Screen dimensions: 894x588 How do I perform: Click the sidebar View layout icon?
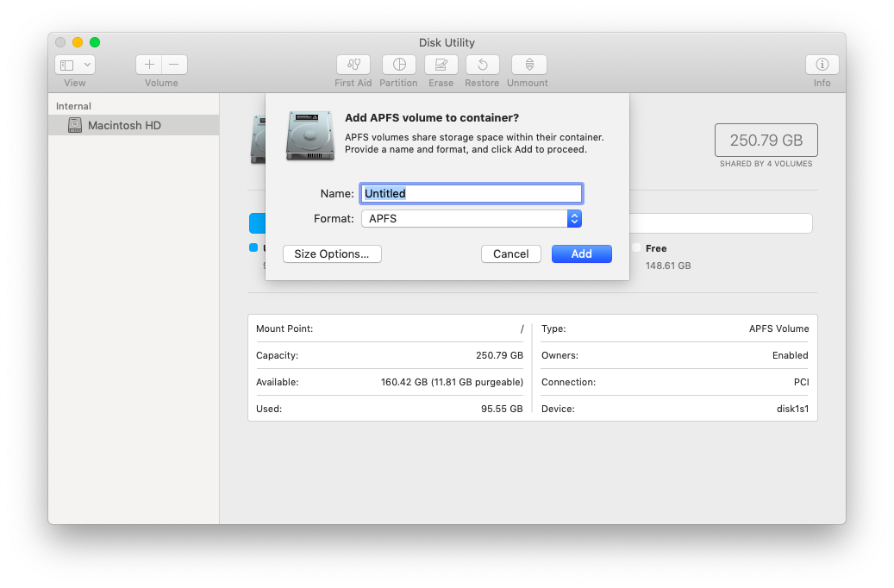coord(67,64)
